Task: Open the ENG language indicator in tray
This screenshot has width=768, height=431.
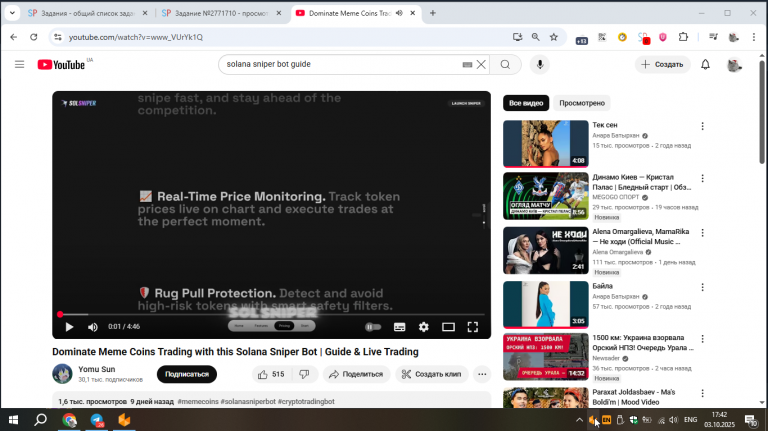Action: pyautogui.click(x=691, y=420)
